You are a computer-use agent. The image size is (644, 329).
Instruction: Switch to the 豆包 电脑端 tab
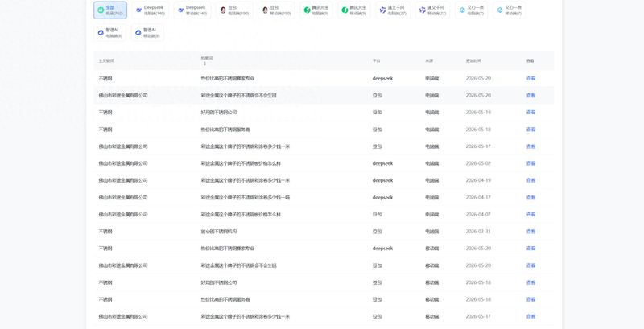[234, 10]
